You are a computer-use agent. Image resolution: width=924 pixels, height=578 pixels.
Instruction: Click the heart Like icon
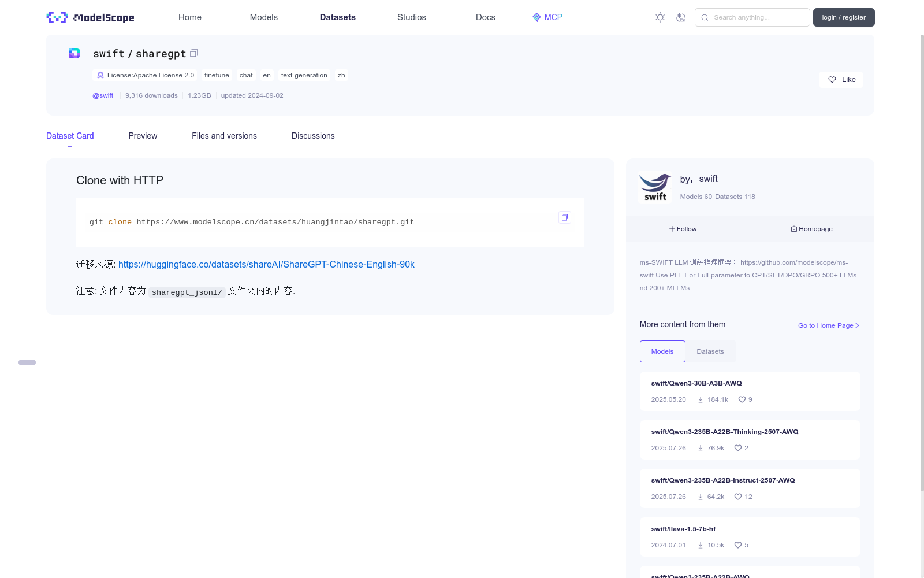click(832, 80)
